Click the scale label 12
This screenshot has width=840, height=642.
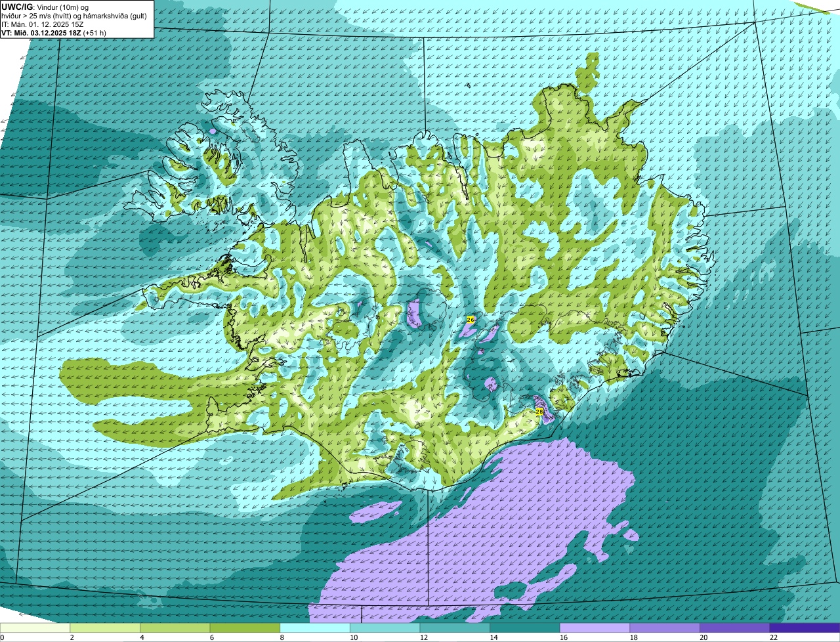click(x=423, y=638)
